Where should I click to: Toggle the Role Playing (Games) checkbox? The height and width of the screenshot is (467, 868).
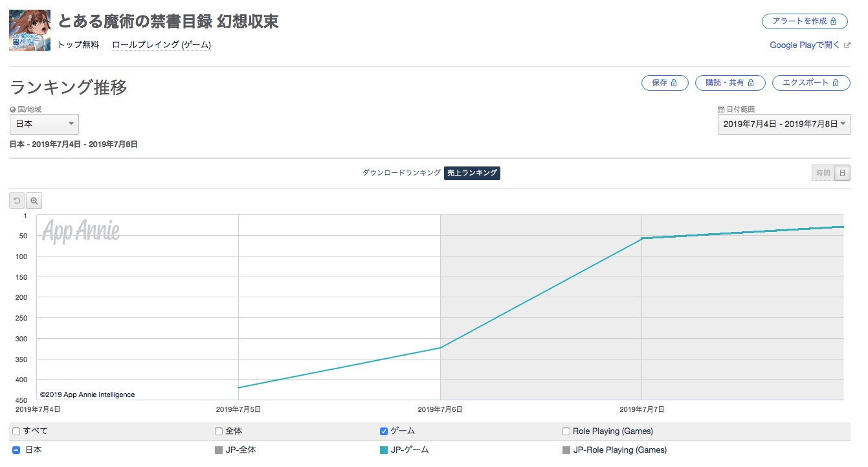tap(566, 431)
